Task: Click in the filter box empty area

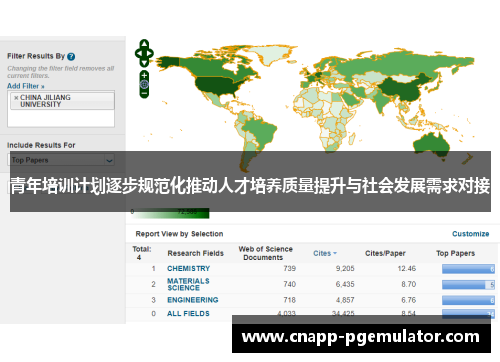Action: pyautogui.click(x=61, y=118)
